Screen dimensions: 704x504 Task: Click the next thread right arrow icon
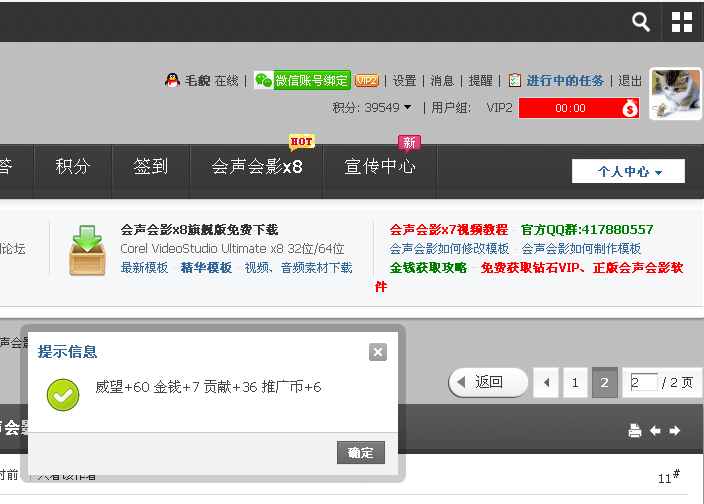(x=675, y=431)
